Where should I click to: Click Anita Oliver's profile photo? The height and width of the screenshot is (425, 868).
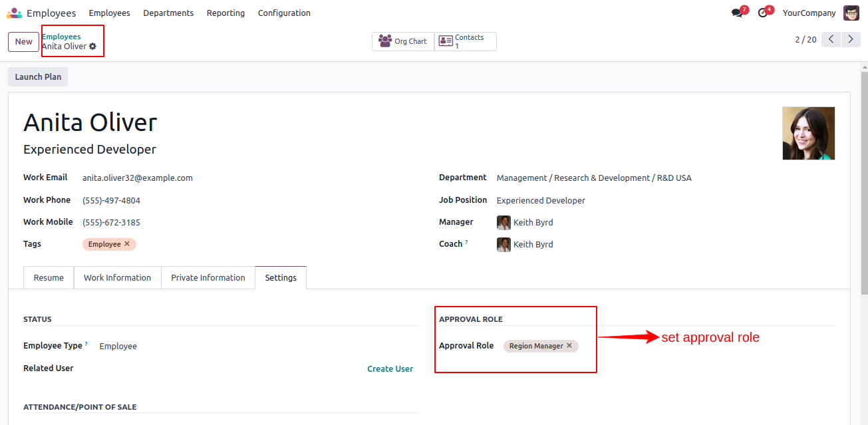coord(809,134)
